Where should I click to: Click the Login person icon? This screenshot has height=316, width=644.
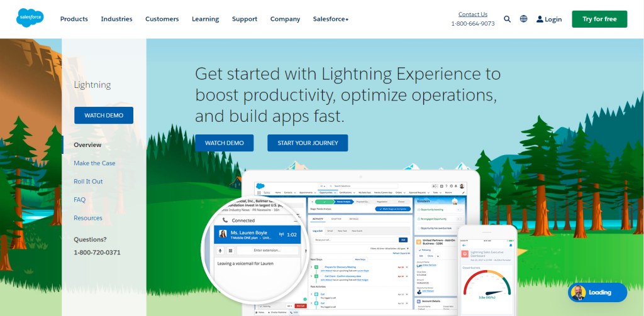540,19
